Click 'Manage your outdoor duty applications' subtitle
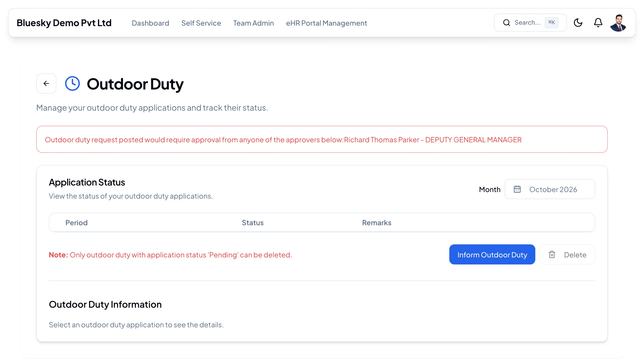 point(152,108)
